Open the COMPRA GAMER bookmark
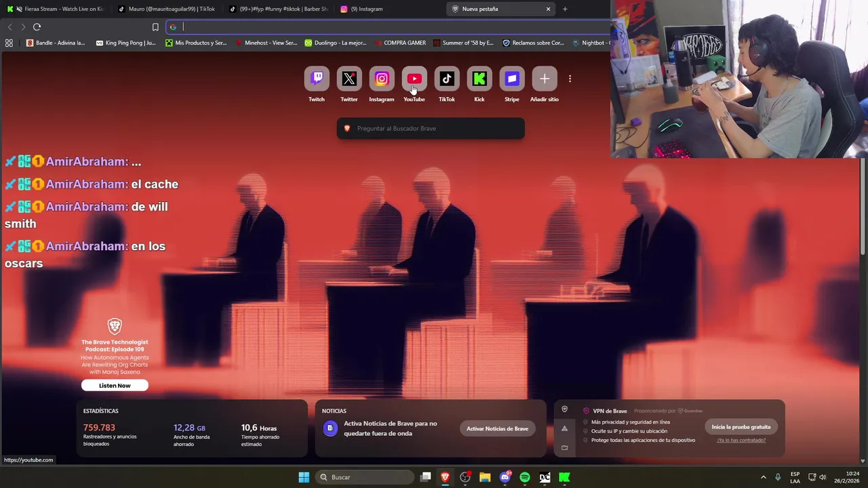Viewport: 868px width, 488px height. click(400, 43)
